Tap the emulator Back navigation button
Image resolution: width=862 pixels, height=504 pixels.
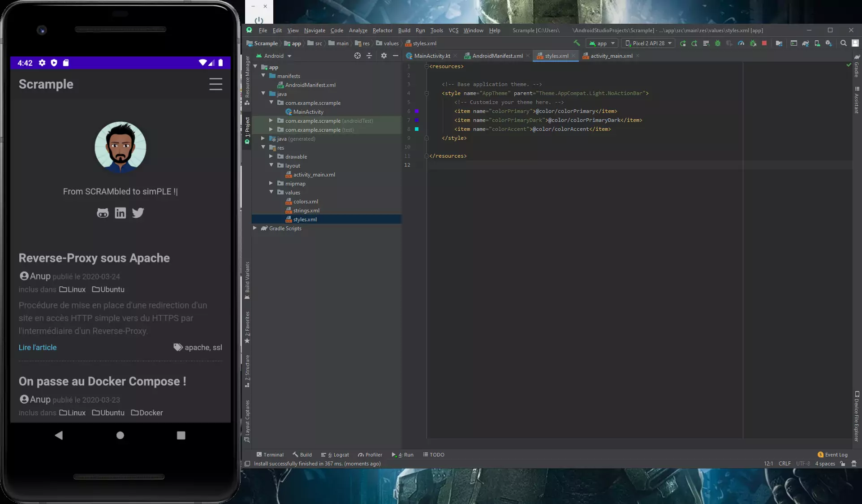59,435
